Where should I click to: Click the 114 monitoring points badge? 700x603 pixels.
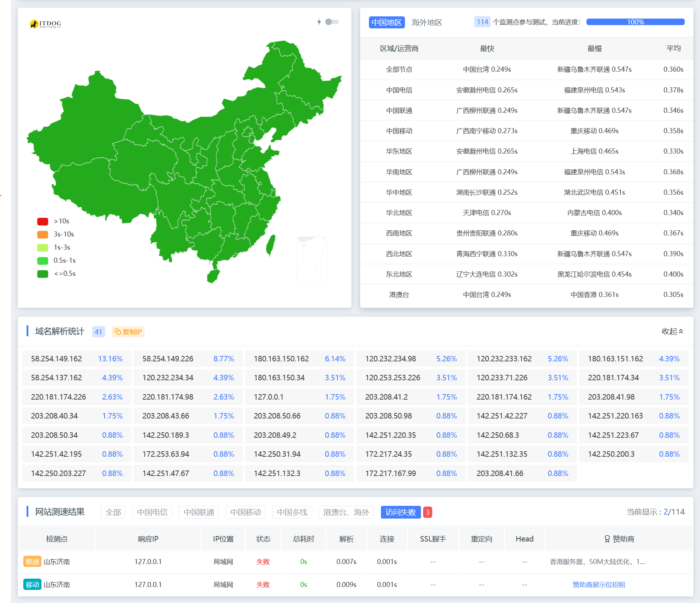(x=482, y=22)
